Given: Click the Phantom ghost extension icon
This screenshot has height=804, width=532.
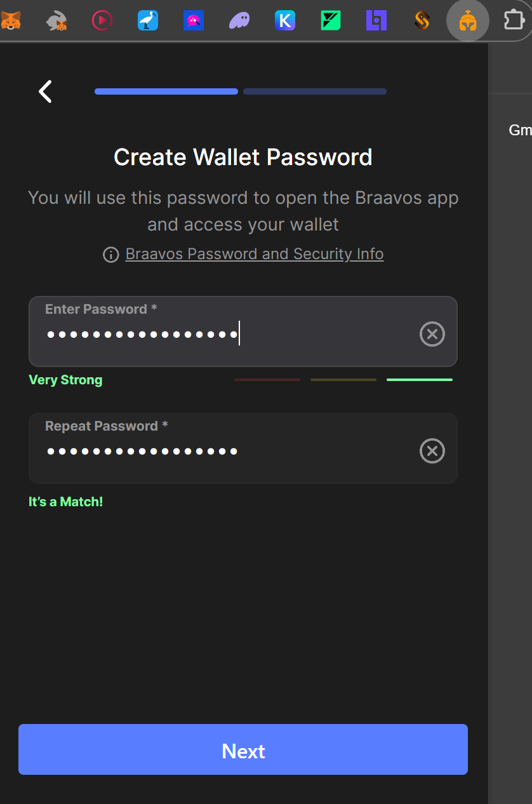Looking at the screenshot, I should (x=239, y=20).
